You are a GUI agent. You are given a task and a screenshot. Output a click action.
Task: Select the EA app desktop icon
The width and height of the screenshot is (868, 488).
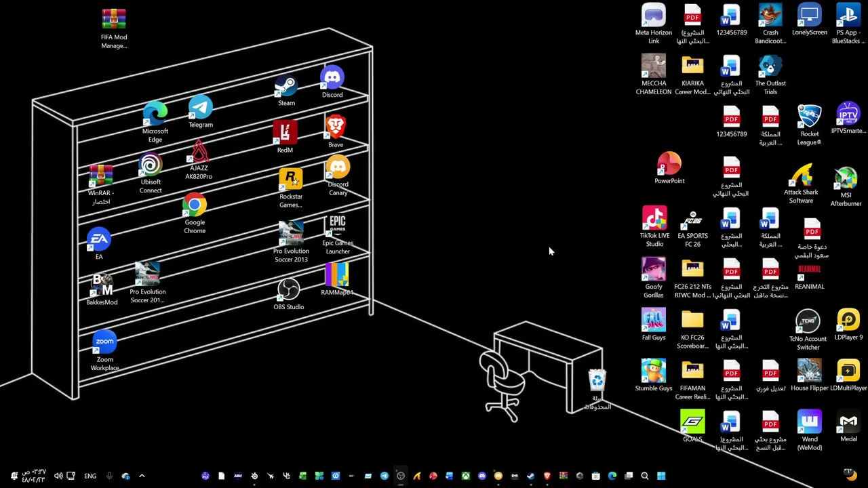click(99, 244)
